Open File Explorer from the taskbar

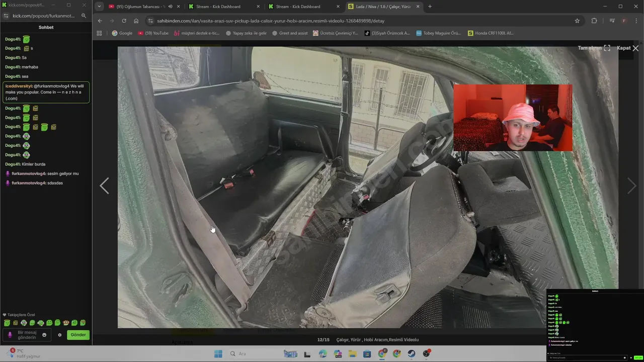[x=352, y=354]
